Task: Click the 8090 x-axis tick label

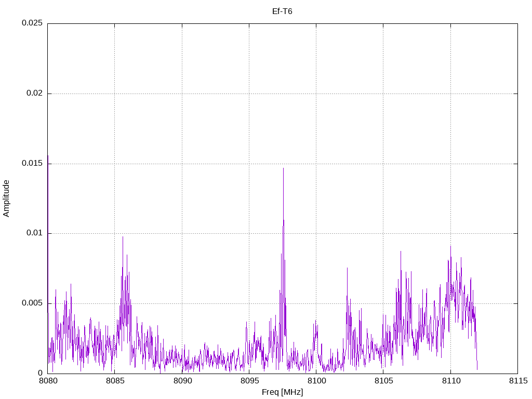Action: click(182, 381)
